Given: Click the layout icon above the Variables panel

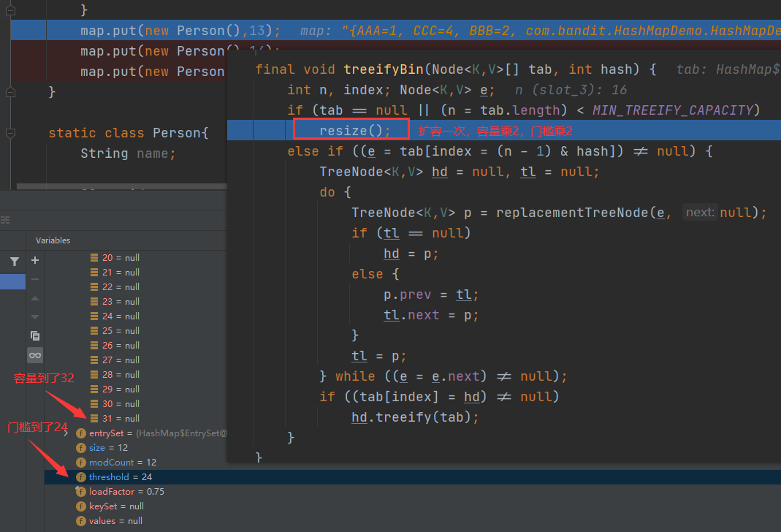Looking at the screenshot, I should [5, 220].
